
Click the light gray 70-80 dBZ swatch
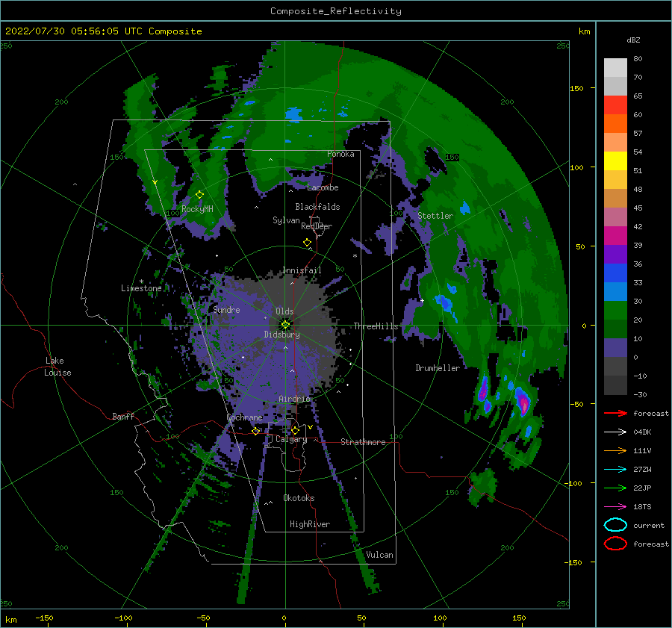click(615, 68)
